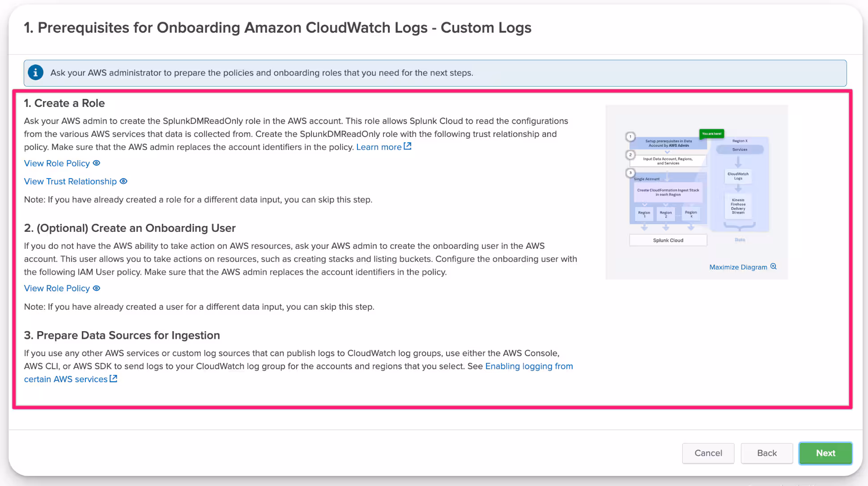The width and height of the screenshot is (868, 486).
Task: Open Enabling logging from certain AWS services link
Action: coord(528,367)
